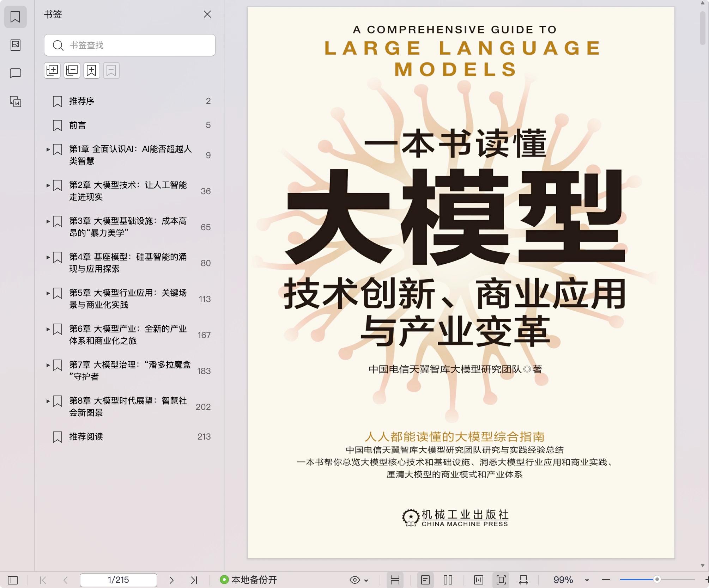Viewport: 709px width, 588px height.
Task: Click the collapse all bookmarks icon
Action: click(x=72, y=71)
